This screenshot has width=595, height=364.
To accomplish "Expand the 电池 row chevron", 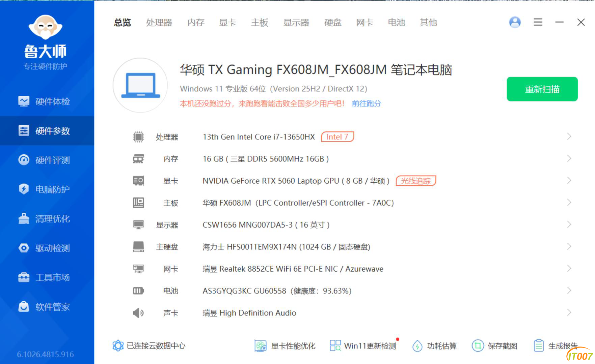I will [x=569, y=291].
